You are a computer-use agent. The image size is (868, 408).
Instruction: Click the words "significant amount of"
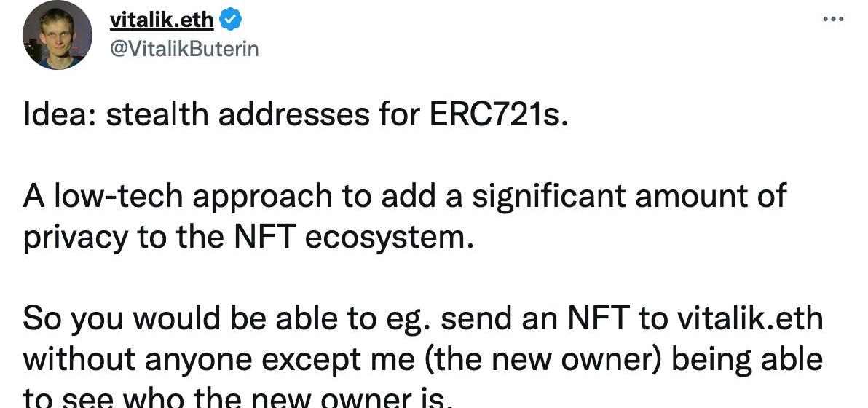coord(629,197)
